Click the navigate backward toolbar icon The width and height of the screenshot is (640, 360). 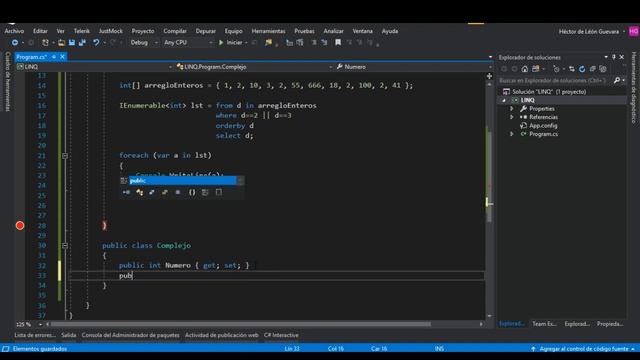click(x=15, y=42)
